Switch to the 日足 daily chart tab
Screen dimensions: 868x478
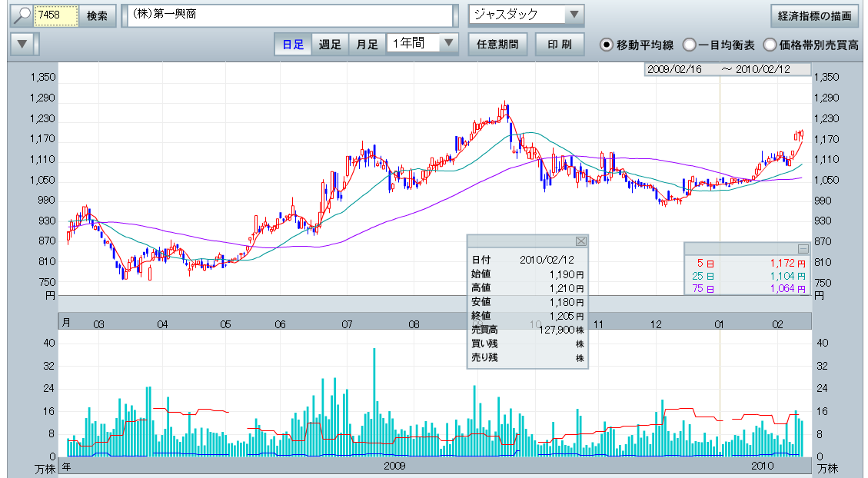[x=293, y=44]
